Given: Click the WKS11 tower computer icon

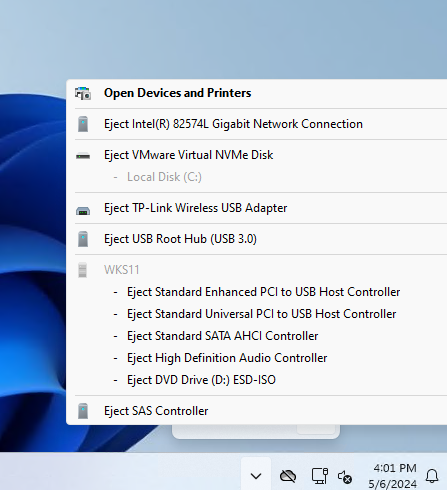Looking at the screenshot, I should [83, 270].
